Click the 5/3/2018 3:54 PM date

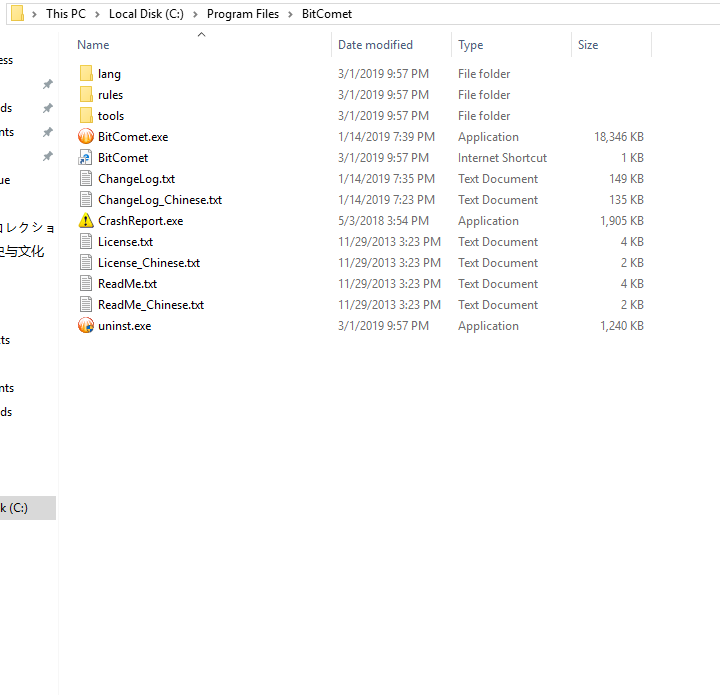tap(383, 221)
